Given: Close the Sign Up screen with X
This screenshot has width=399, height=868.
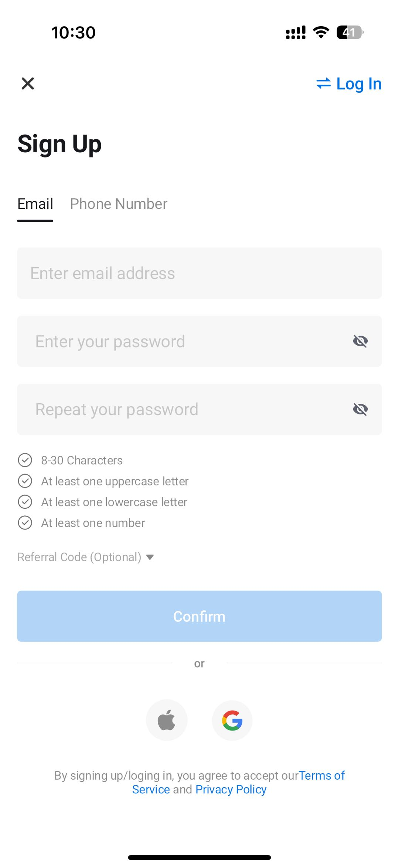Looking at the screenshot, I should pos(28,84).
